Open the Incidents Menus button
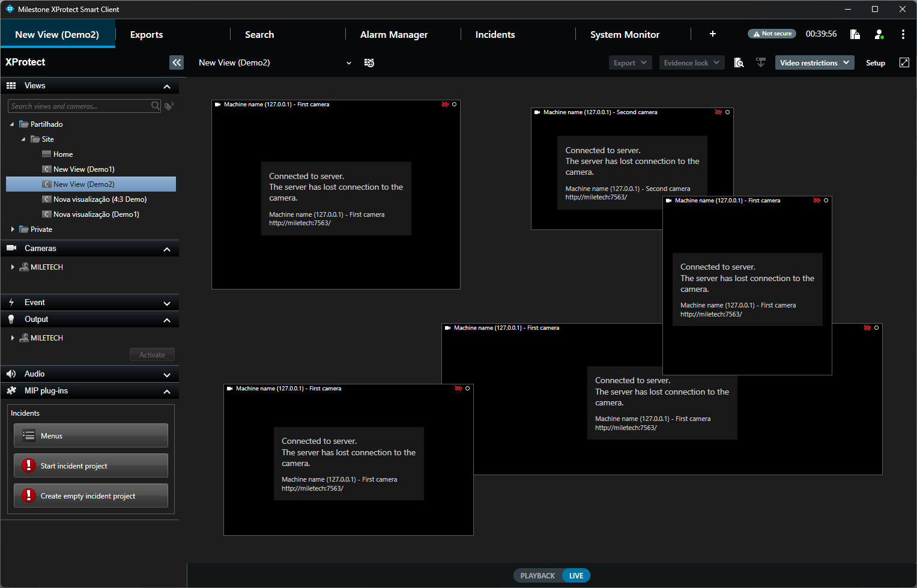 tap(91, 435)
